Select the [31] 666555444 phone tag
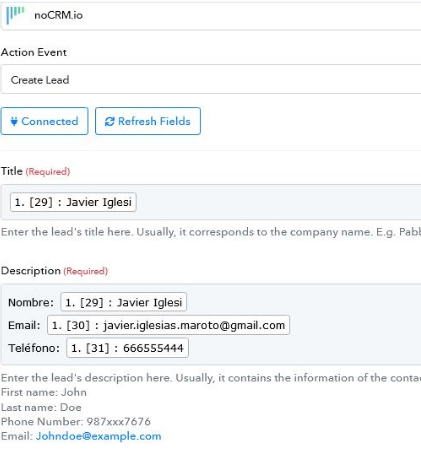The image size is (421, 452). 128,348
